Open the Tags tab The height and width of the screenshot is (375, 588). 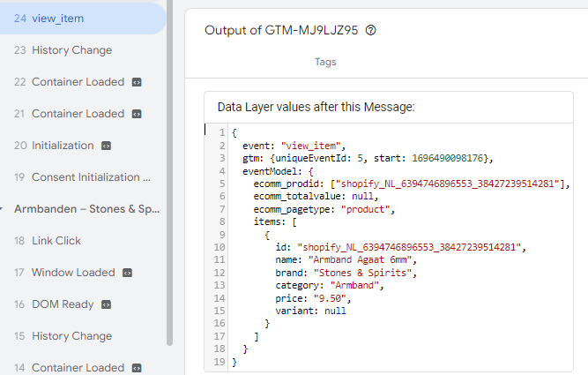click(325, 62)
